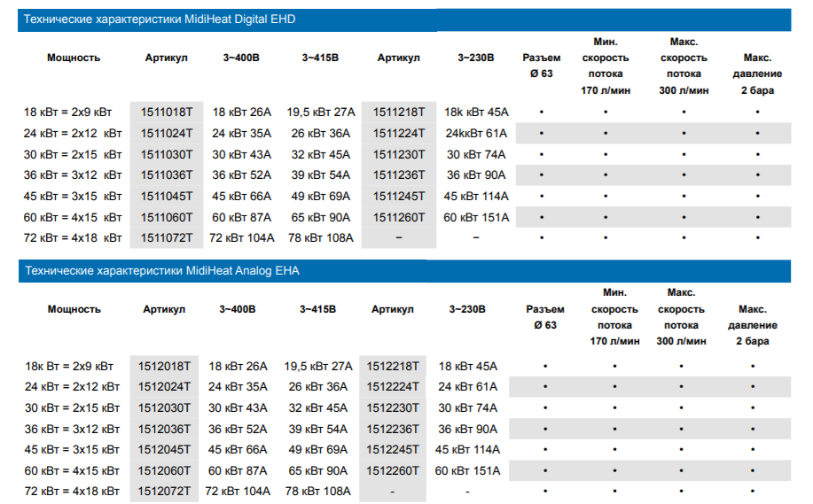Click the '24ккВт 61А' cell

pyautogui.click(x=477, y=133)
